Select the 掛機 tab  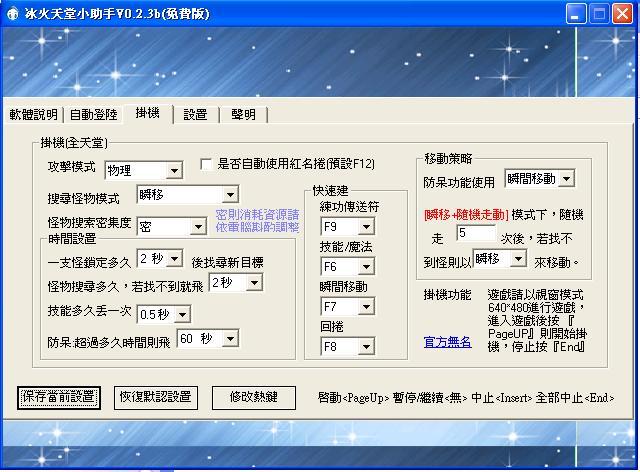(148, 113)
